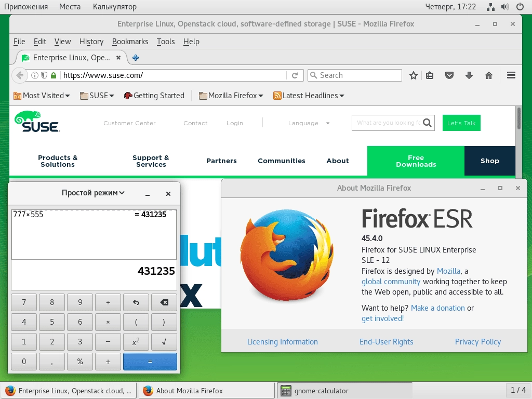Open Customer Center link
This screenshot has width=532, height=399.
pyautogui.click(x=129, y=123)
